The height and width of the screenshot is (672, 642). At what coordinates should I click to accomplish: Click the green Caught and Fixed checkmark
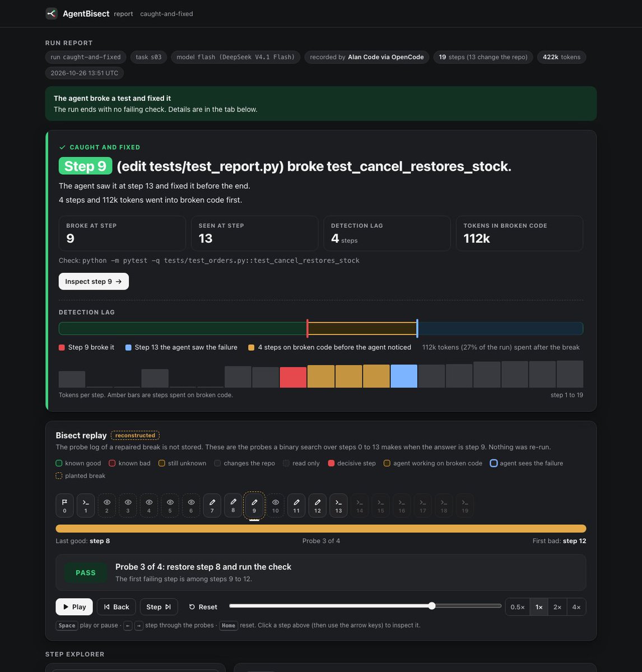(62, 147)
